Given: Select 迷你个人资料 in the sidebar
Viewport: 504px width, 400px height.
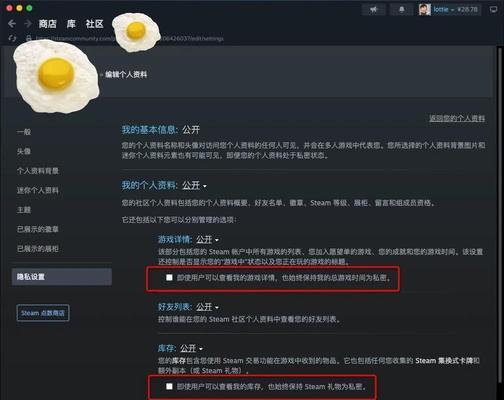Looking at the screenshot, I should tap(38, 190).
